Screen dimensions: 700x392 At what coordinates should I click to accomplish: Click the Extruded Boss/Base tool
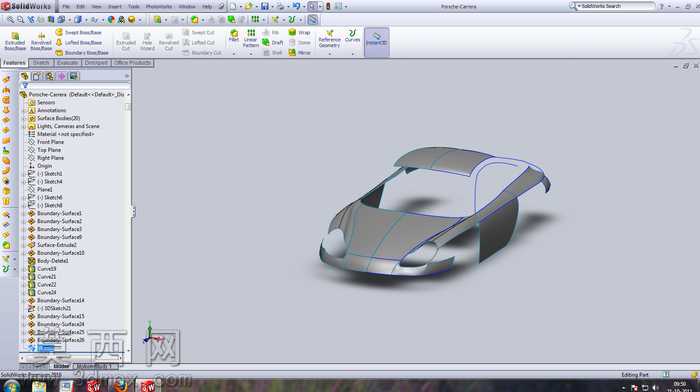(15, 41)
